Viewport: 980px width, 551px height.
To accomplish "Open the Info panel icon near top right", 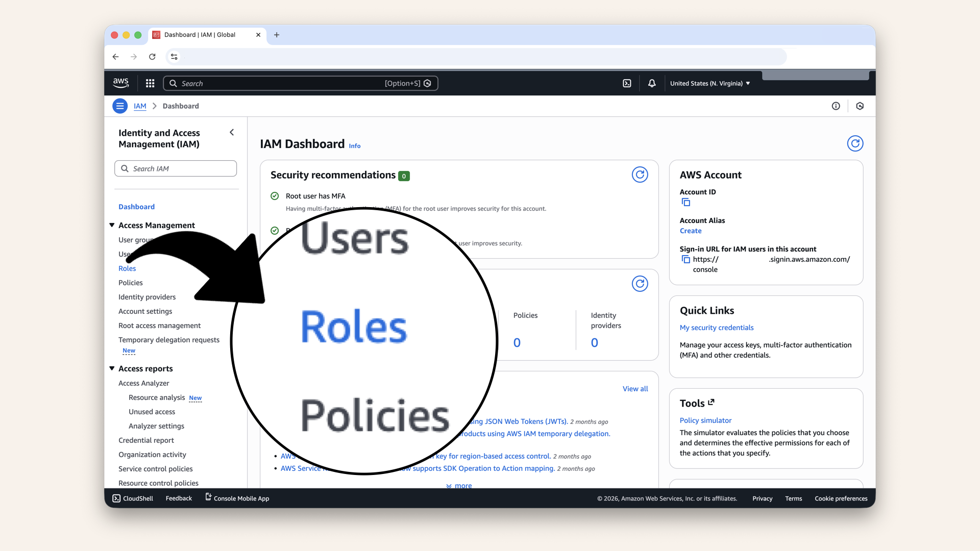I will click(x=836, y=106).
